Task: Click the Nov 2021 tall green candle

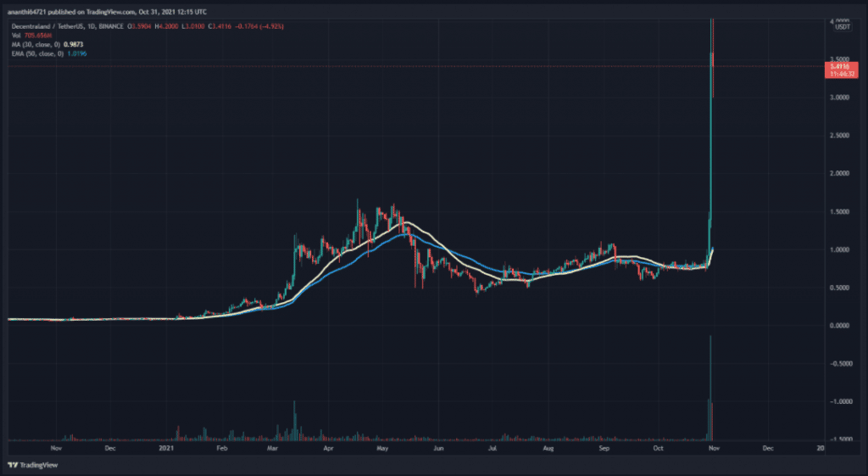Action: (x=709, y=127)
